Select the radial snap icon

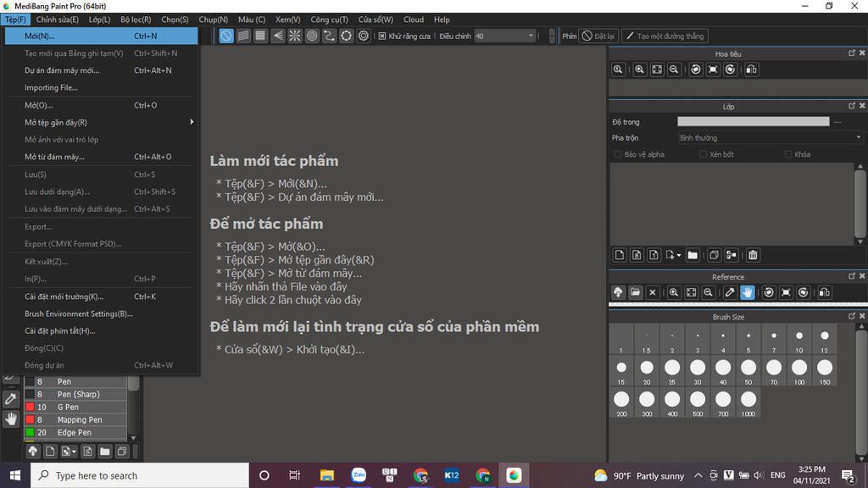(x=295, y=36)
